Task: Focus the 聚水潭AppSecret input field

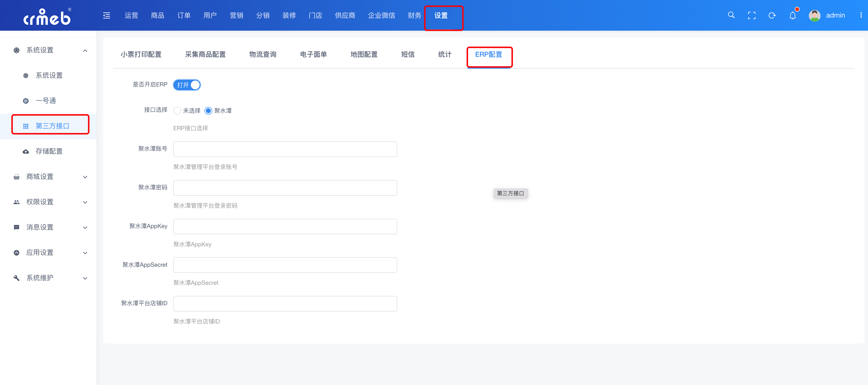Action: pyautogui.click(x=285, y=265)
